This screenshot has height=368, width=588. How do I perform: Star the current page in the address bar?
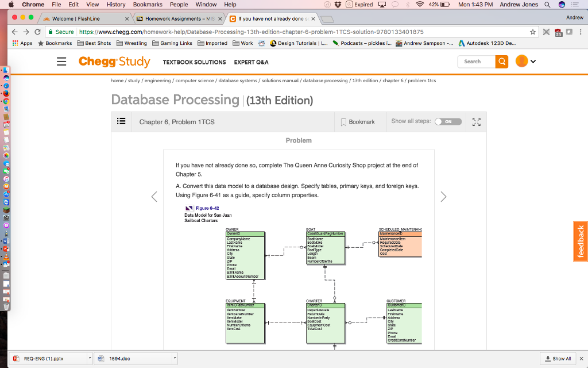(x=534, y=32)
